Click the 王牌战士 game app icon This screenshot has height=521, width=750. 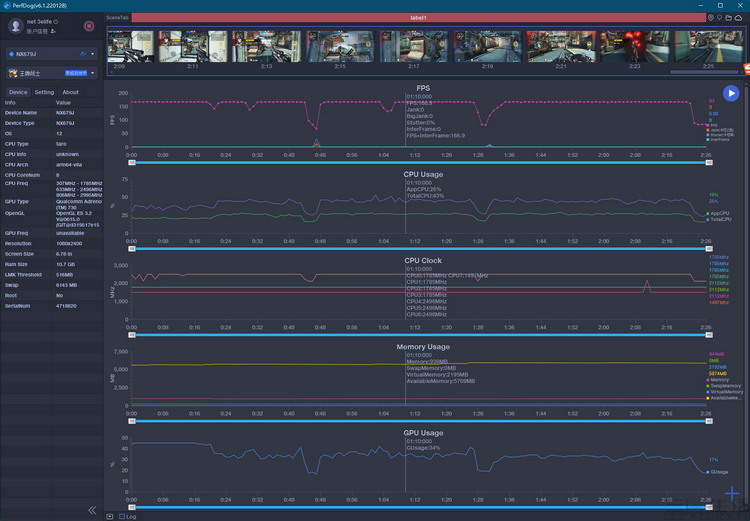tap(13, 73)
